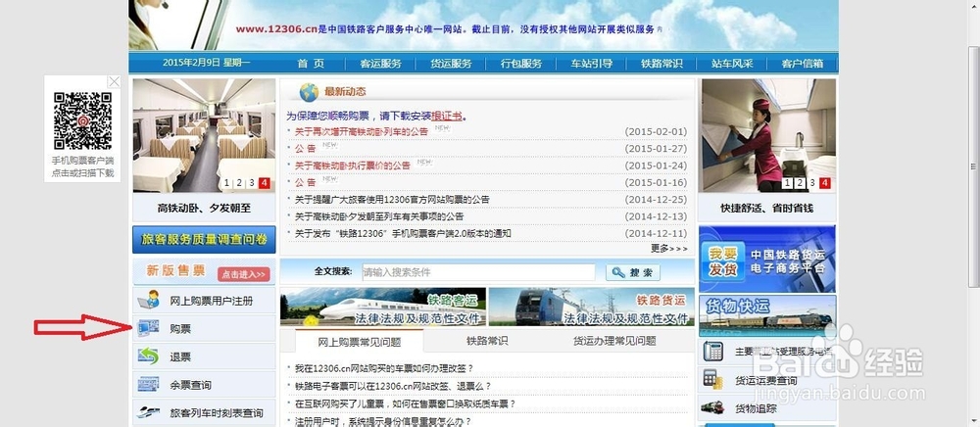Click 旅客列车时刻表查询 link text

(217, 413)
